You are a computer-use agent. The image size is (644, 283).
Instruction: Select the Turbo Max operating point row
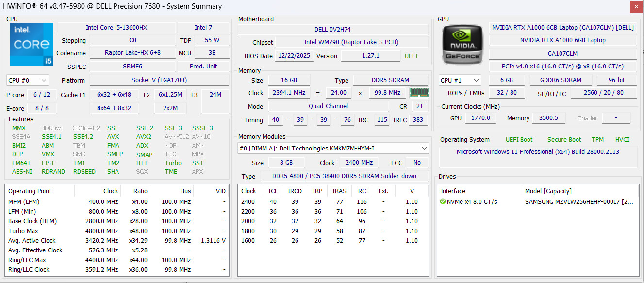coord(116,231)
